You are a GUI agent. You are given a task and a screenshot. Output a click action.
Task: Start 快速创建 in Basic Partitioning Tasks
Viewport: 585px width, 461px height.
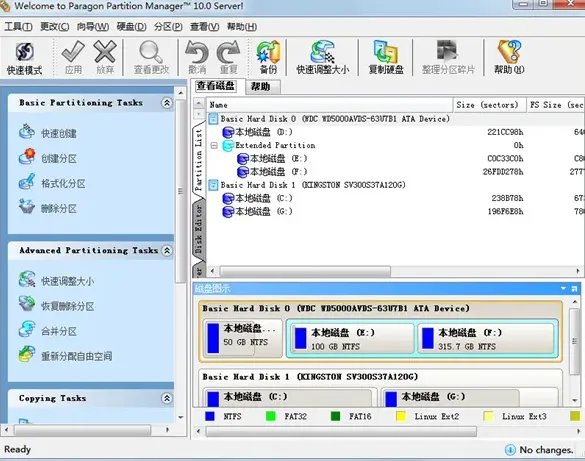click(x=48, y=133)
